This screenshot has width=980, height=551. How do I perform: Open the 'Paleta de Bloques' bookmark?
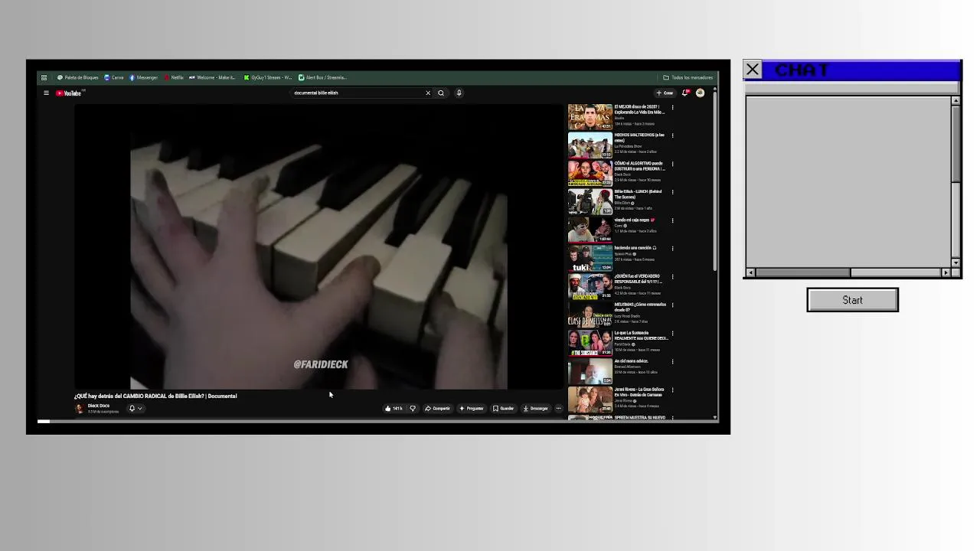pos(77,77)
